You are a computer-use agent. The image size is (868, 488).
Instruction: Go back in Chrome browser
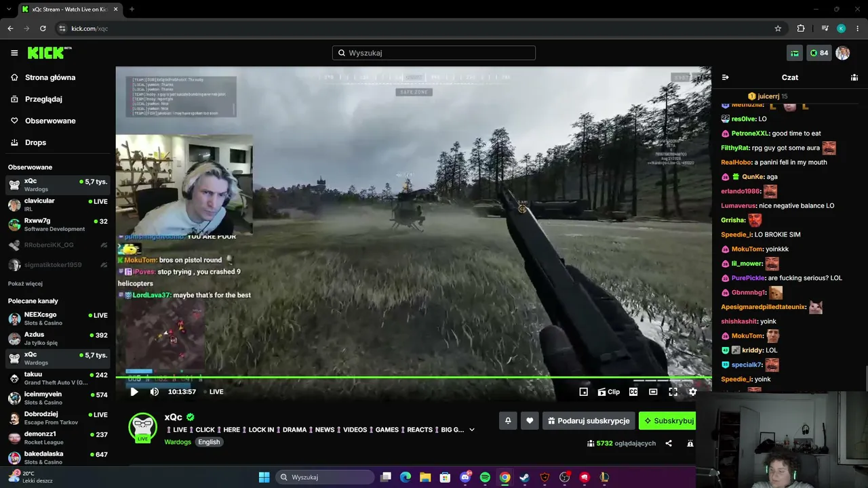[10, 28]
